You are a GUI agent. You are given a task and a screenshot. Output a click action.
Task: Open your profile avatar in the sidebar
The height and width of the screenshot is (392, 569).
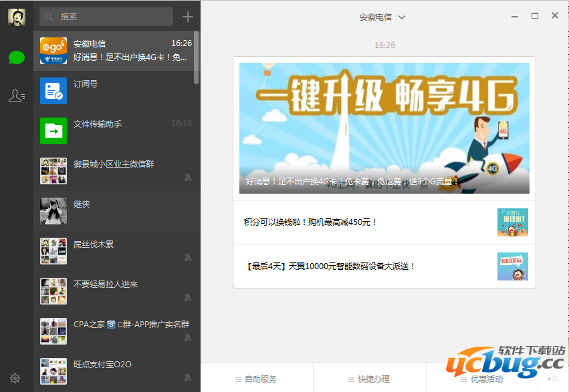click(17, 17)
